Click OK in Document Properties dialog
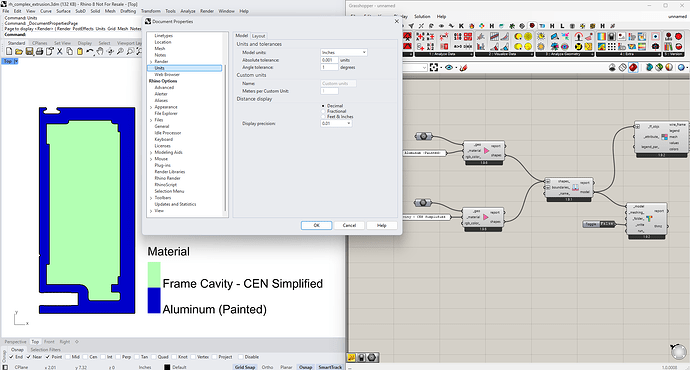The image size is (690, 370). [316, 225]
